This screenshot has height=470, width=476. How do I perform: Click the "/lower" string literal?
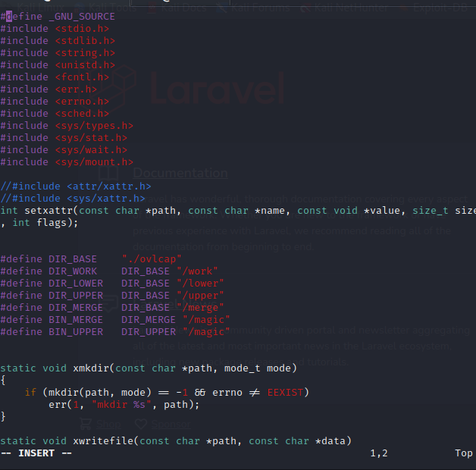(x=200, y=284)
